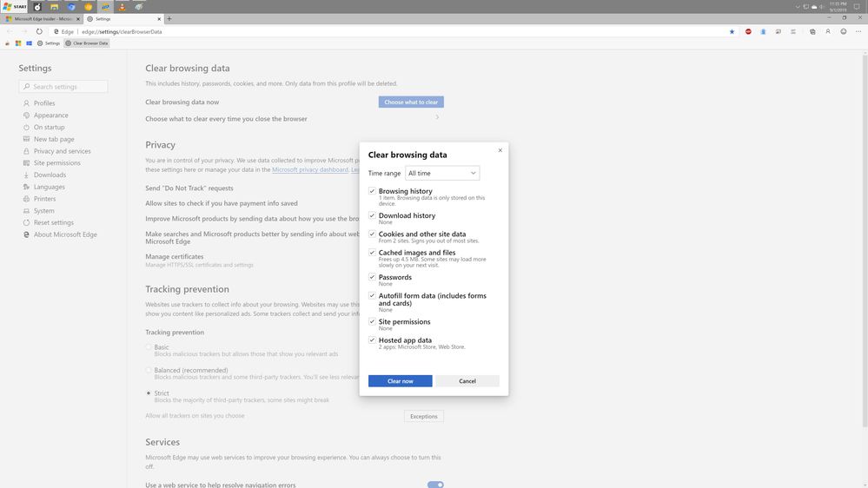Click the blue favorites star icon
This screenshot has height=488, width=868.
[x=732, y=31]
